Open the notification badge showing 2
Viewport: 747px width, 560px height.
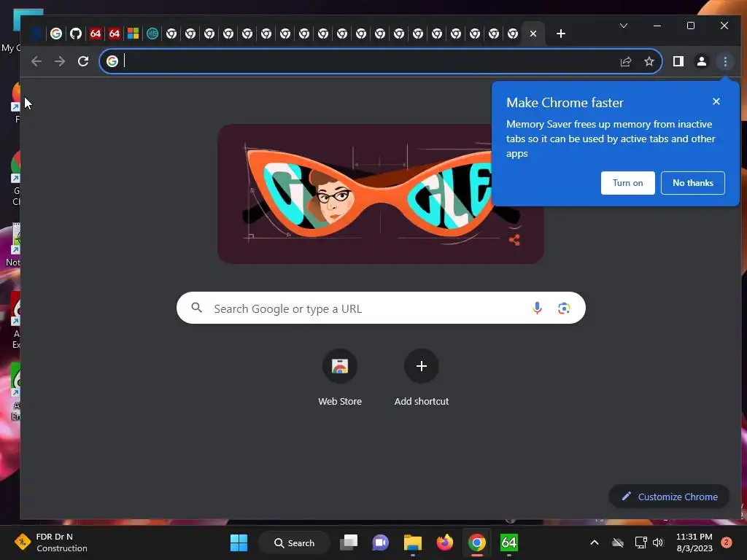727,542
